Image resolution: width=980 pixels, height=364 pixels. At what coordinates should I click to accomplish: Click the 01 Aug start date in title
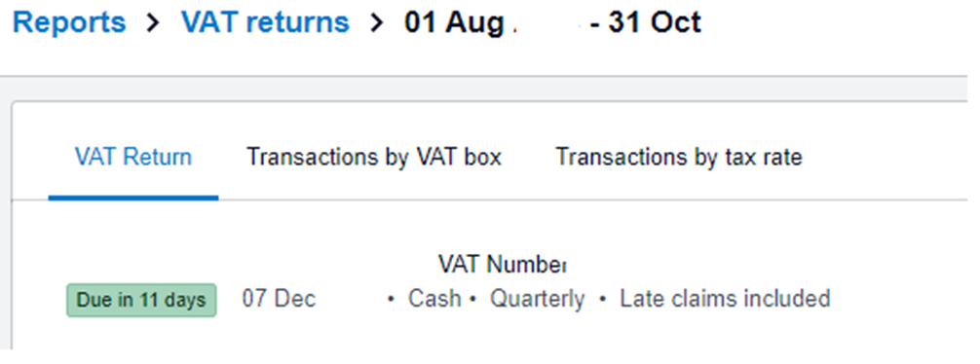[x=454, y=23]
